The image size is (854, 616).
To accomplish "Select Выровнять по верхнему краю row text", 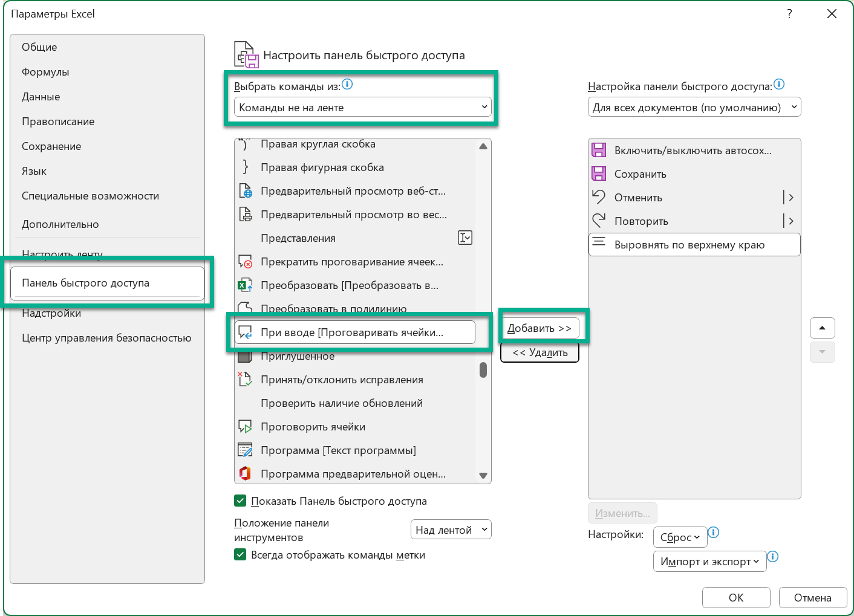I will [689, 245].
